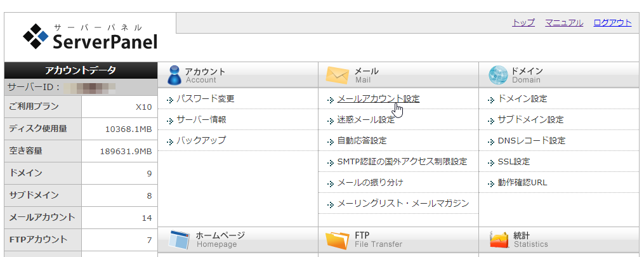Image resolution: width=644 pixels, height=257 pixels.
Task: Open SMTP認証の国外アクセス制限設定
Action: pos(402,161)
